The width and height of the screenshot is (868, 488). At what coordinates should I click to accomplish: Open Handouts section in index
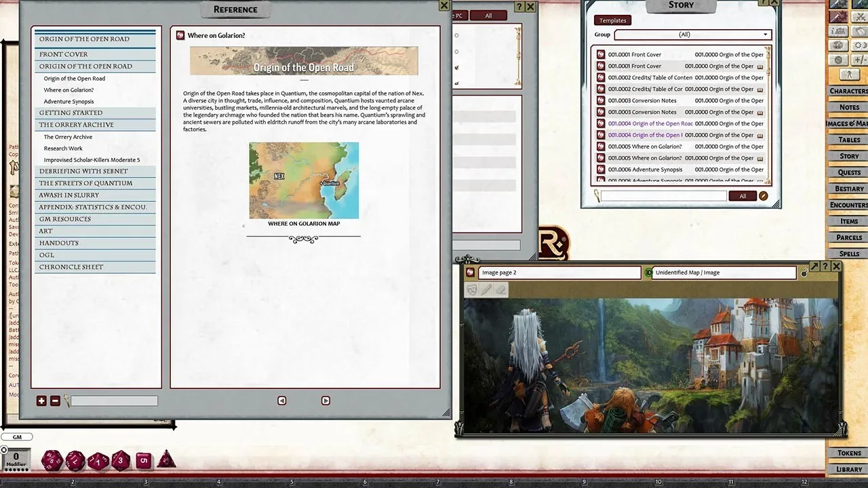pos(96,243)
